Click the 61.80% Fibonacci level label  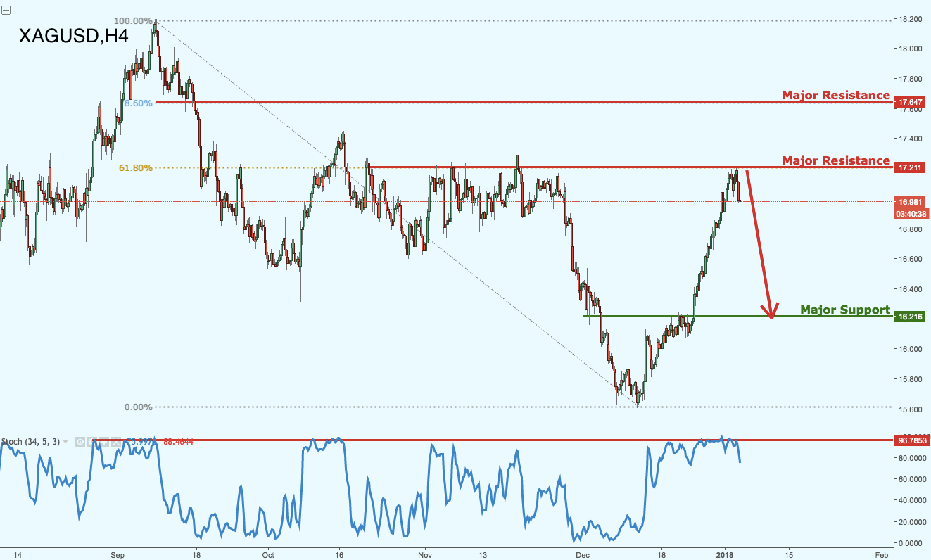[x=136, y=168]
